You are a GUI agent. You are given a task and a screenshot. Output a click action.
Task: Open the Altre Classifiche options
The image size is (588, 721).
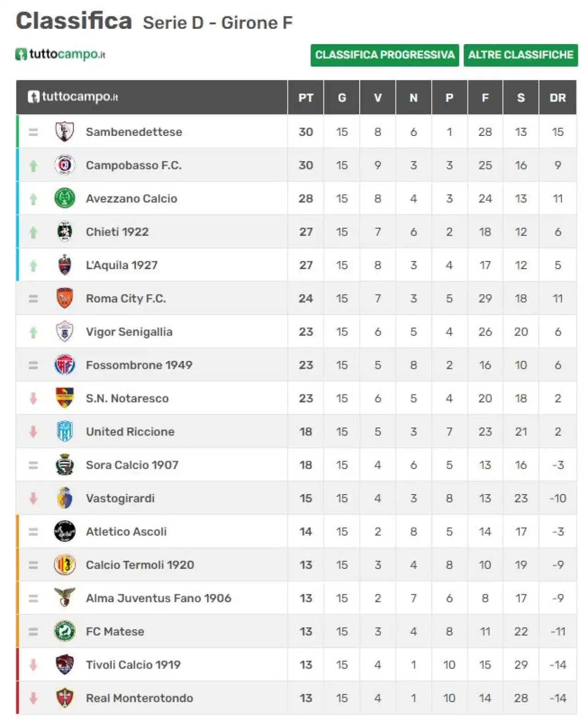tap(520, 55)
